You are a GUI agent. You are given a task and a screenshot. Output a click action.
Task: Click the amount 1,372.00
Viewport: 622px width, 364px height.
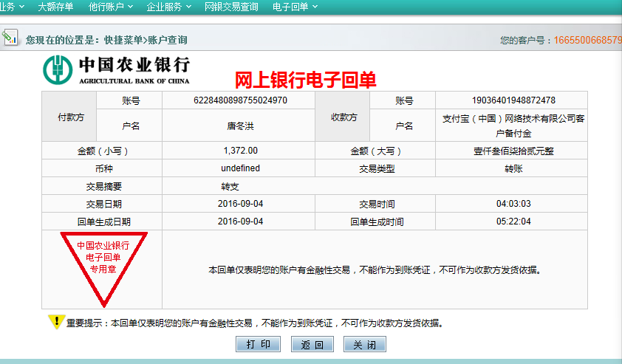(240, 151)
